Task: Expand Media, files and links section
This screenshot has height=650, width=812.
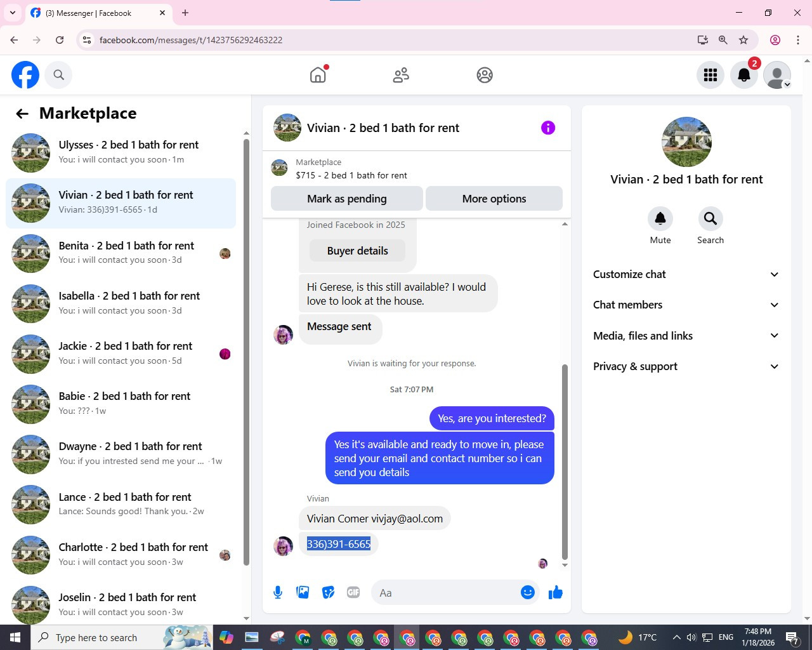Action: pyautogui.click(x=686, y=336)
